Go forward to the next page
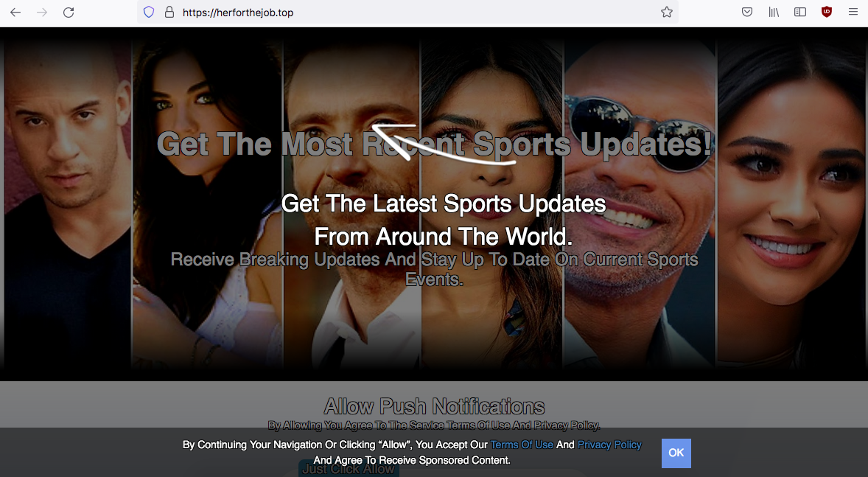Screen dimensions: 868x477 pos(42,13)
